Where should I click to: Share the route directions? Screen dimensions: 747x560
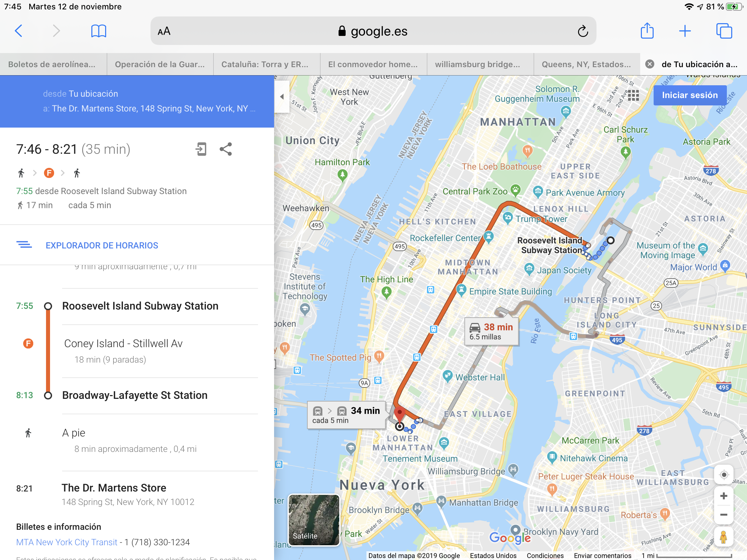226,149
